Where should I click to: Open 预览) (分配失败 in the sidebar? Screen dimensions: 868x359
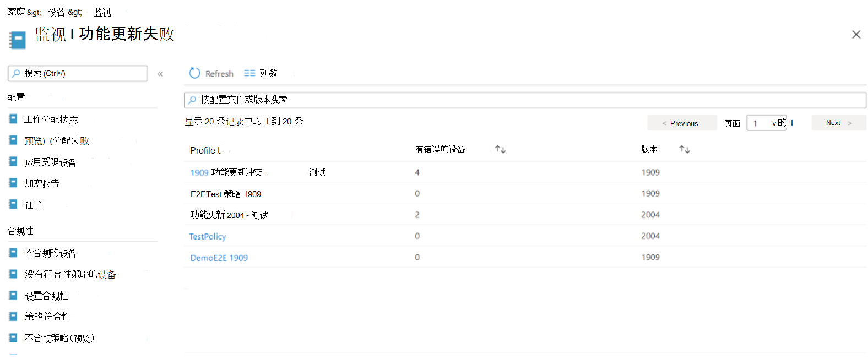point(57,140)
